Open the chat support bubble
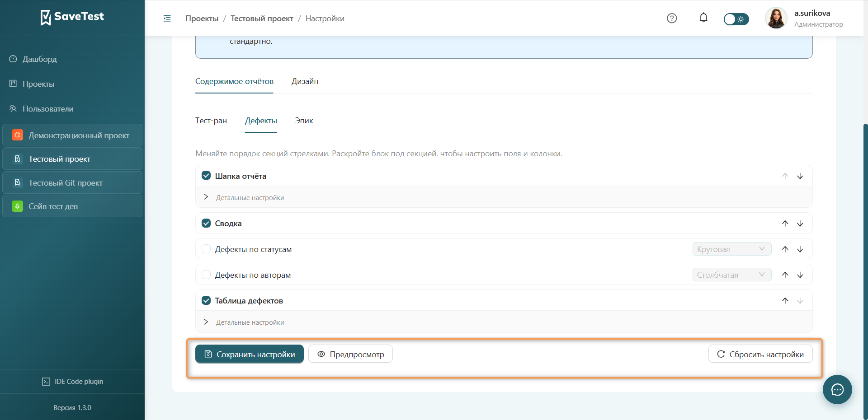 point(837,389)
